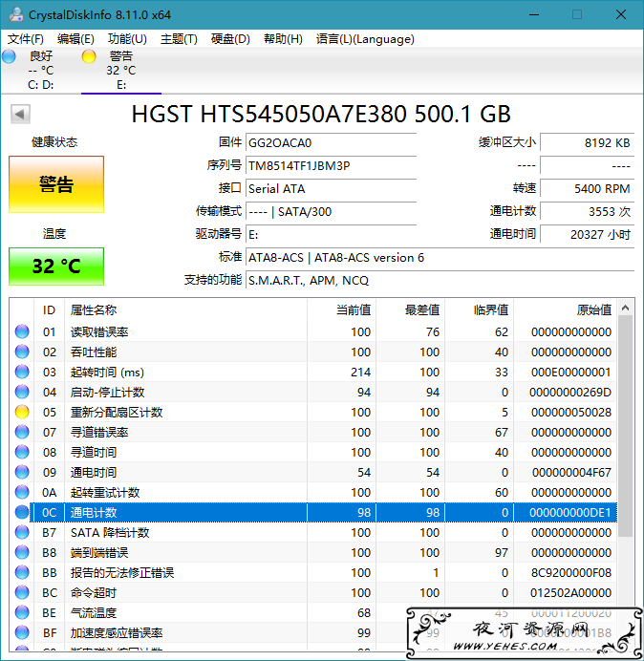This screenshot has width=644, height=661.
Task: Click raw value 000000050028
Action: 571,413
